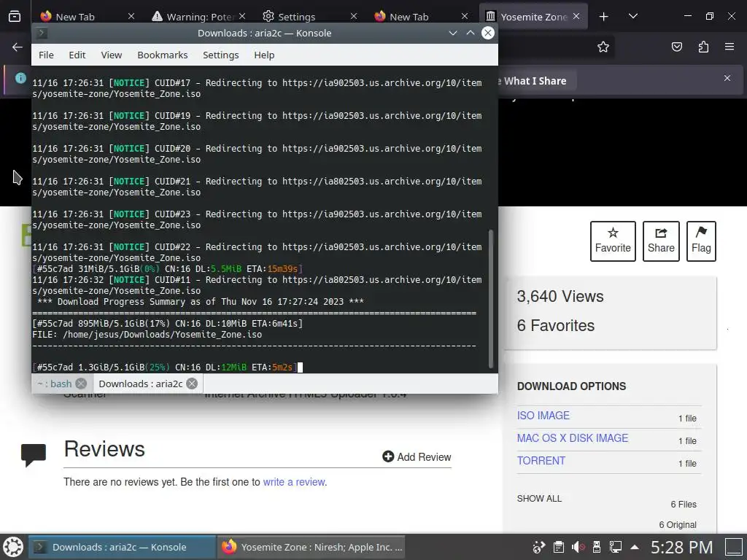Click the speech bubble Reviews icon

[x=34, y=455]
